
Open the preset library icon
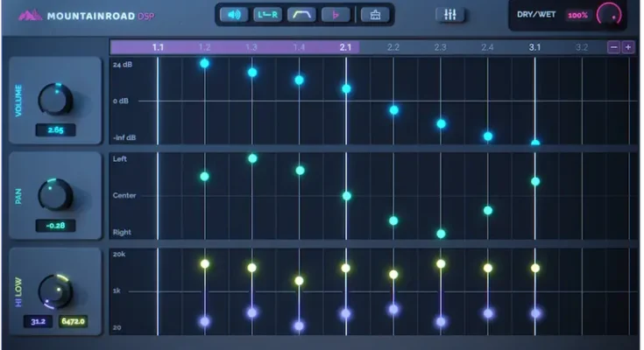pyautogui.click(x=374, y=15)
